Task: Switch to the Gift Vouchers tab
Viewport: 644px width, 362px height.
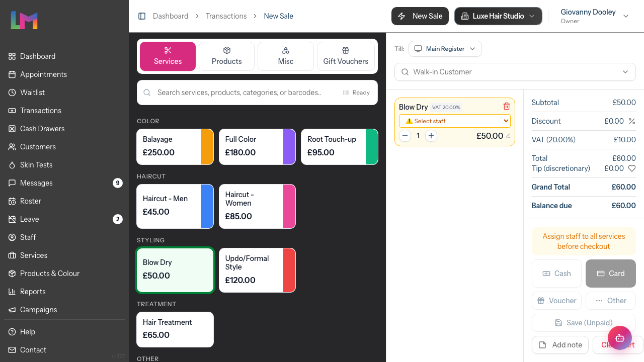Action: [x=346, y=56]
